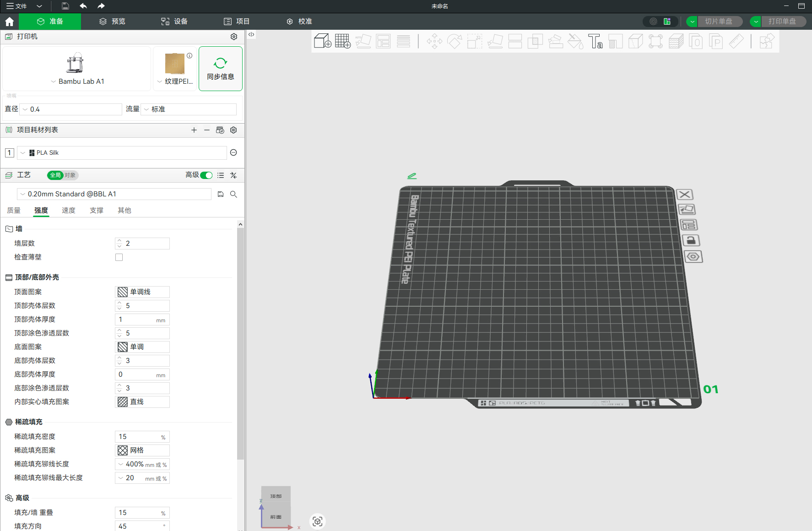Select the ruler Measure tool in the toolbar
Image resolution: width=812 pixels, height=531 pixels.
736,41
